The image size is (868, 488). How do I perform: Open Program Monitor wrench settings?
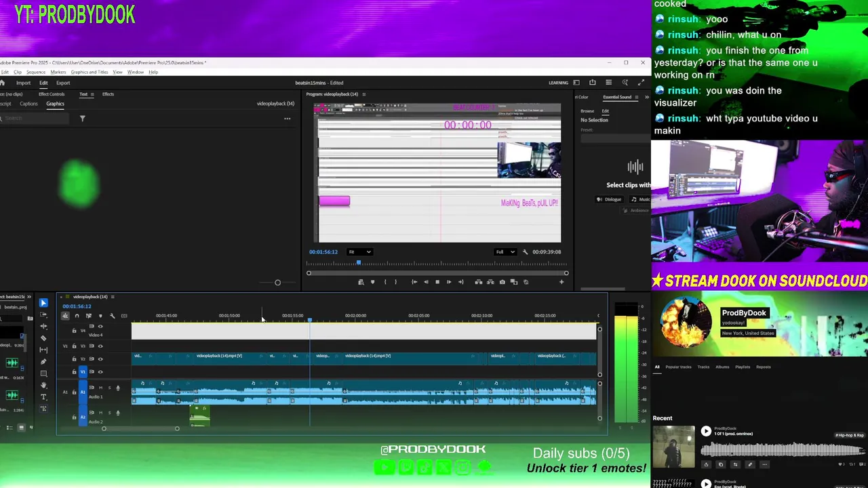[x=525, y=252]
